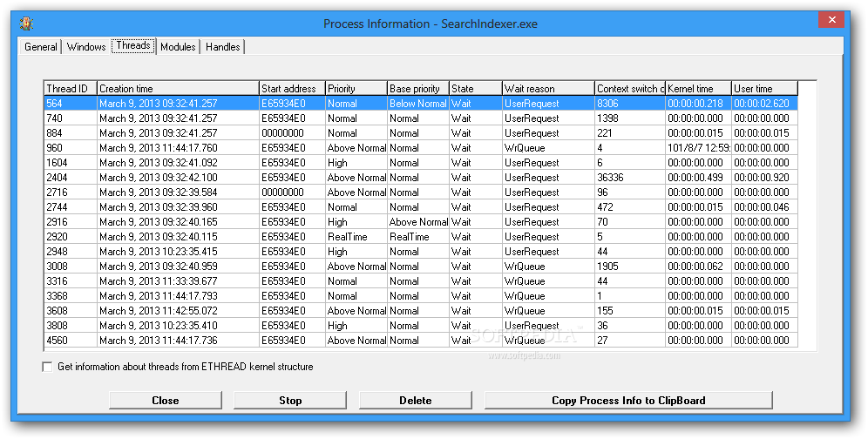Sort by the State column header
The height and width of the screenshot is (439, 868).
point(476,89)
